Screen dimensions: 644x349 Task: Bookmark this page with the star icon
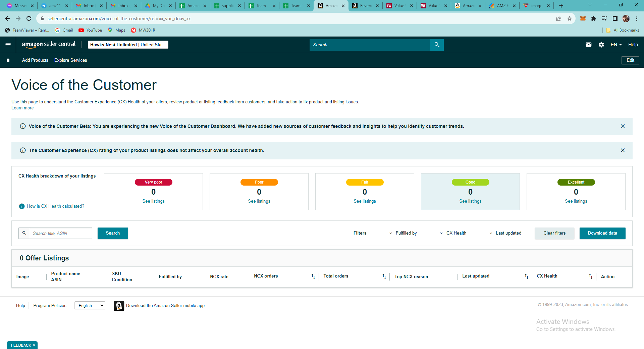(x=570, y=18)
